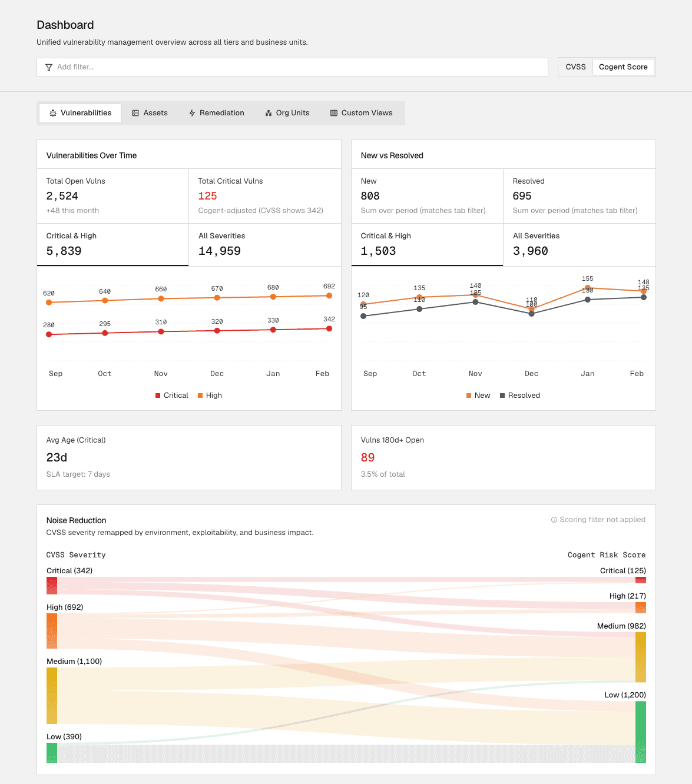Click the Feb Critical data point 342
This screenshot has width=692, height=784.
tap(329, 328)
